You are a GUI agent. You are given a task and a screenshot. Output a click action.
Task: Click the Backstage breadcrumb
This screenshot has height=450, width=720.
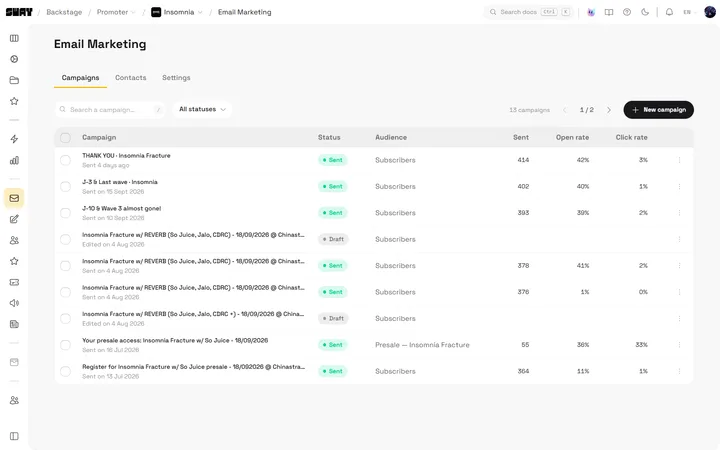coord(64,12)
